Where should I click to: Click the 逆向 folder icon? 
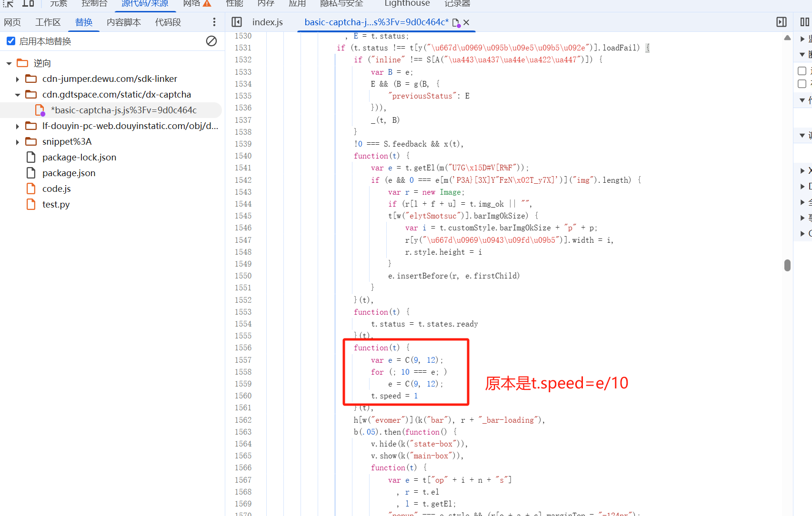point(22,63)
